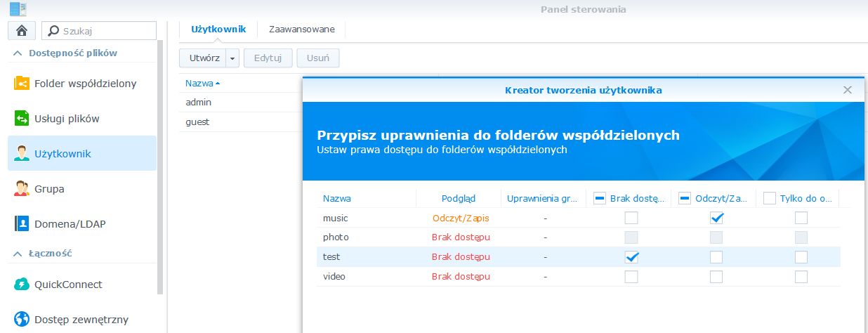Open Folder współdzielony shared folder icon
Screen dimensions: 868x333
click(22, 84)
